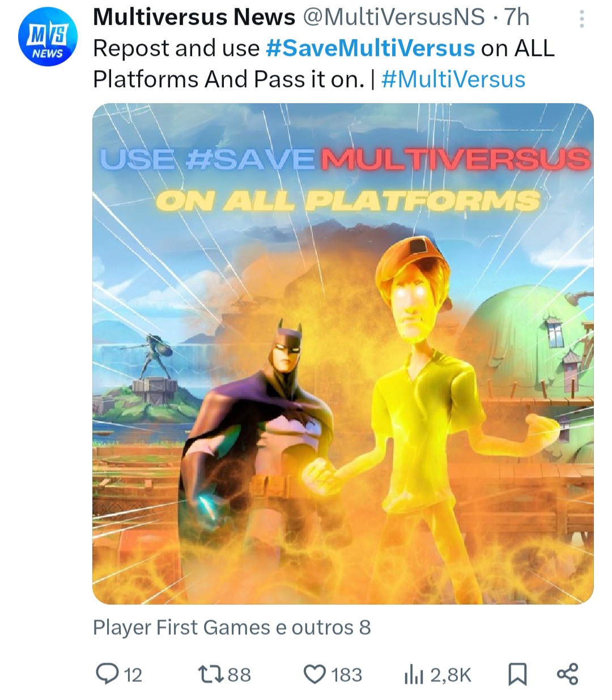The width and height of the screenshot is (612, 700).
Task: Click the #SaveMultiVersus hashtag link
Action: [370, 49]
